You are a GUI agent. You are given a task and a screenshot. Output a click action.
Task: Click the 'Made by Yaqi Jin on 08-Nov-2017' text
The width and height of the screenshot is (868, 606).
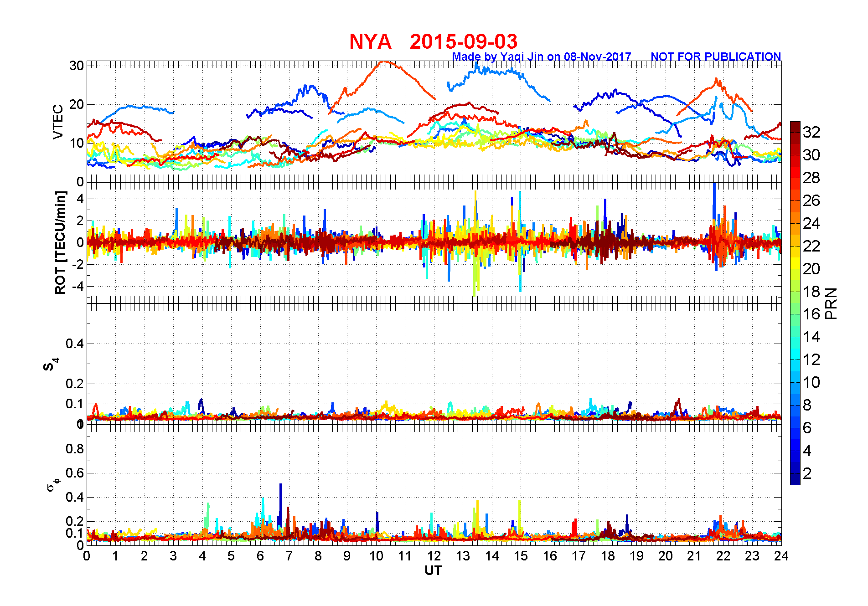click(x=542, y=56)
